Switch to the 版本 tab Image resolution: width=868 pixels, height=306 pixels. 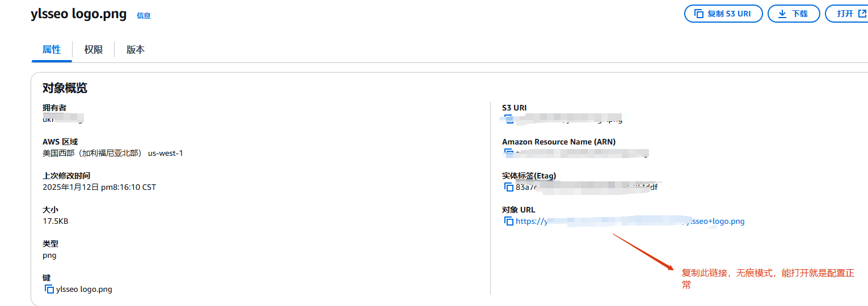[136, 50]
